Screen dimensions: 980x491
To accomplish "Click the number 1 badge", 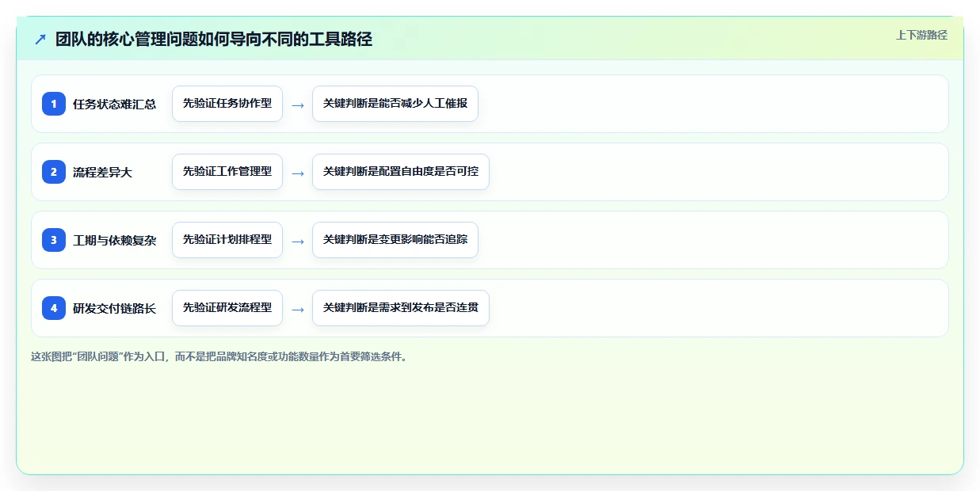I will tap(54, 104).
